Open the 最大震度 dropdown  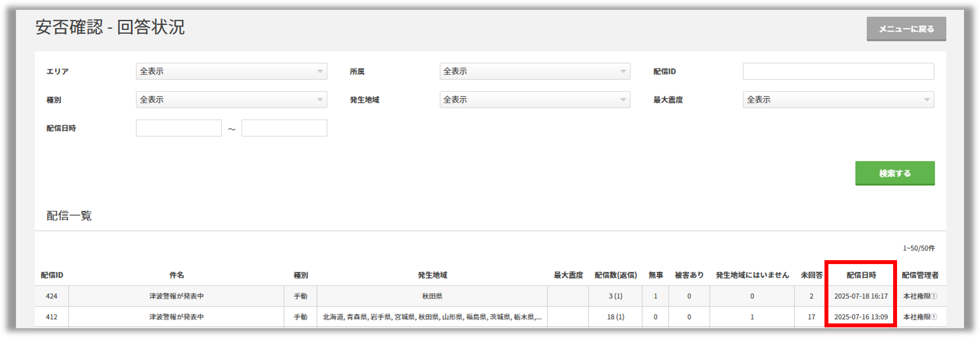coord(838,100)
